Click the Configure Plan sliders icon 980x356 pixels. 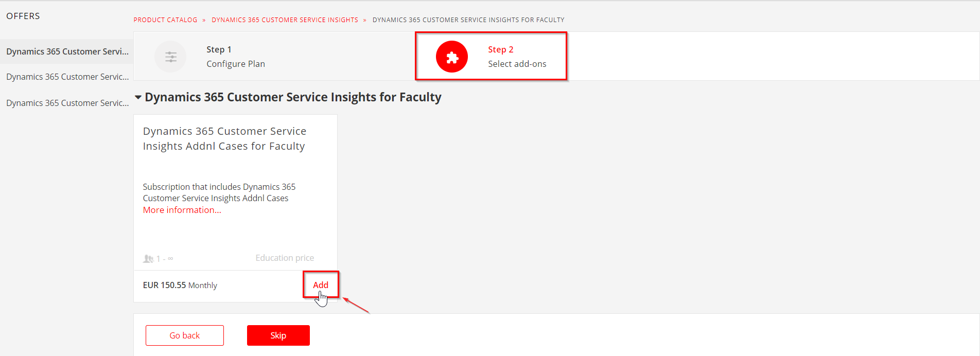pyautogui.click(x=170, y=57)
